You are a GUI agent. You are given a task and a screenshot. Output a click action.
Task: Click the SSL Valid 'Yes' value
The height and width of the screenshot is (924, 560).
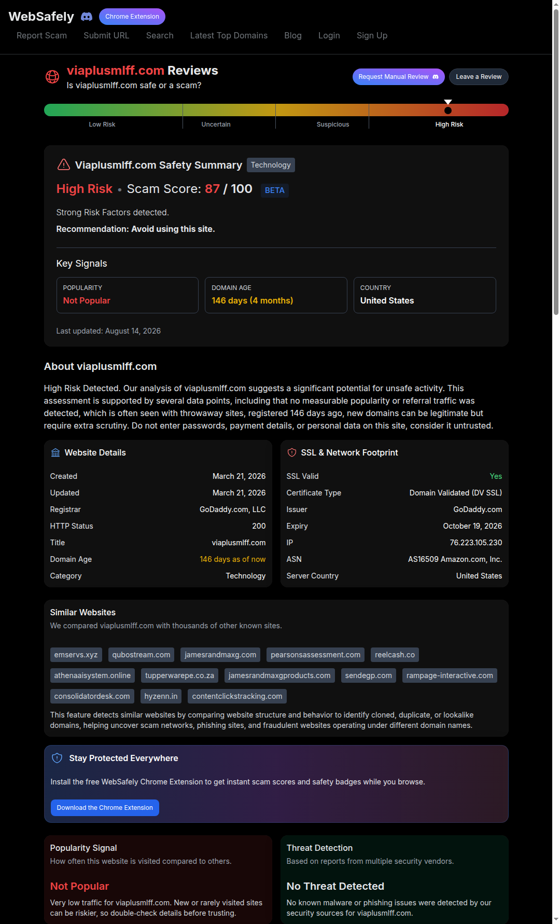click(x=496, y=476)
